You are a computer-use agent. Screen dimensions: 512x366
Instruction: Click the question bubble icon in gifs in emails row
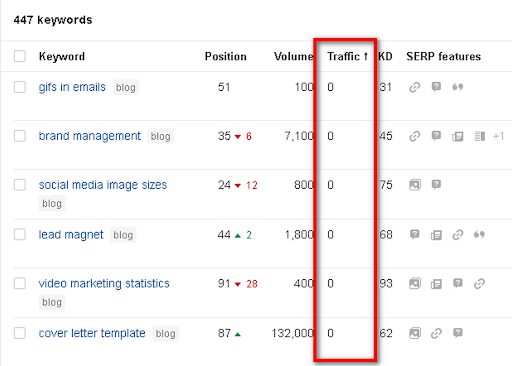436,87
